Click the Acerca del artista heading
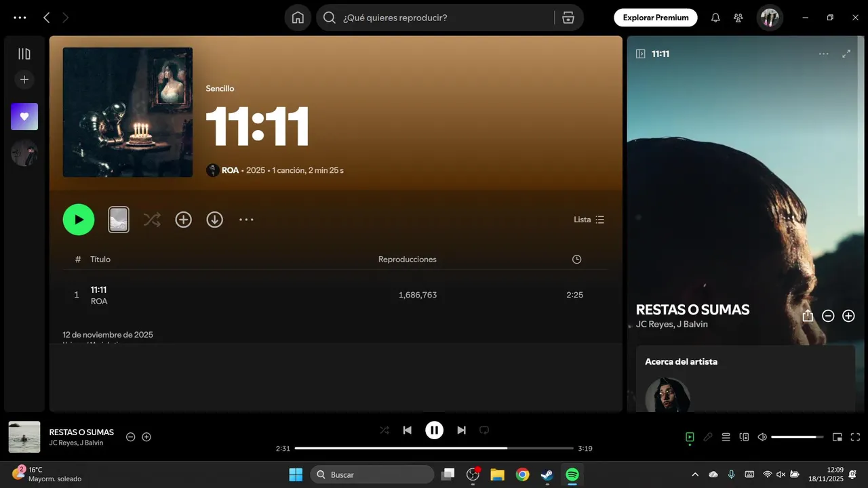Image resolution: width=868 pixels, height=488 pixels. pos(681,361)
